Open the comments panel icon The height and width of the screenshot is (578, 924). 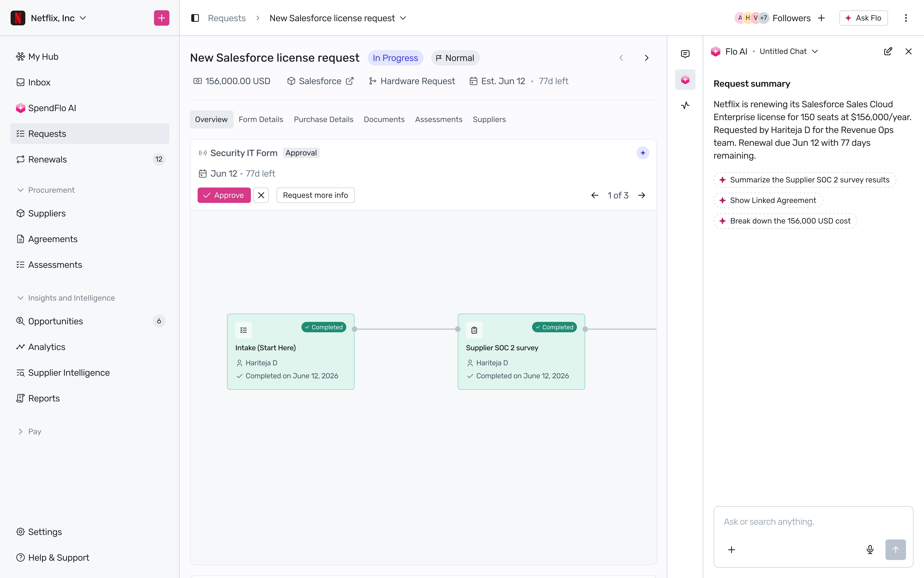coord(685,54)
